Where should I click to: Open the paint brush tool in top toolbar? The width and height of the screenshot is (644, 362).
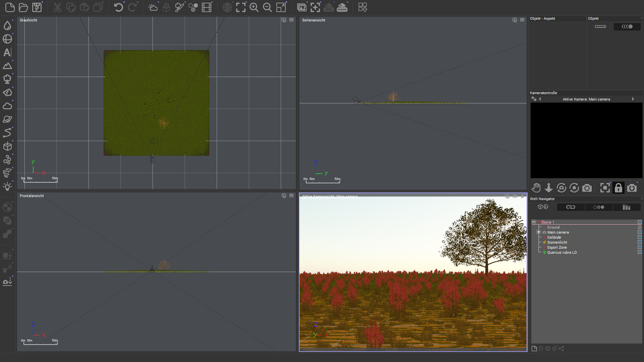click(180, 8)
